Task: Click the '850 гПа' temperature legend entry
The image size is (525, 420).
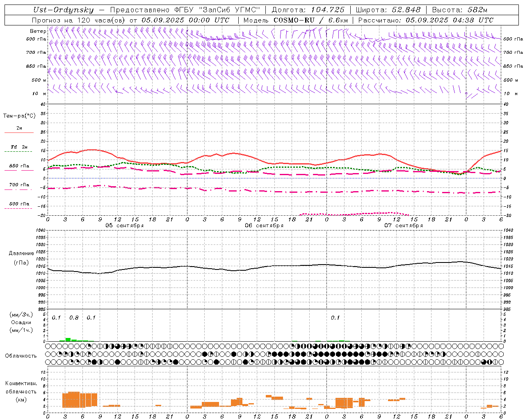Action: click(19, 166)
